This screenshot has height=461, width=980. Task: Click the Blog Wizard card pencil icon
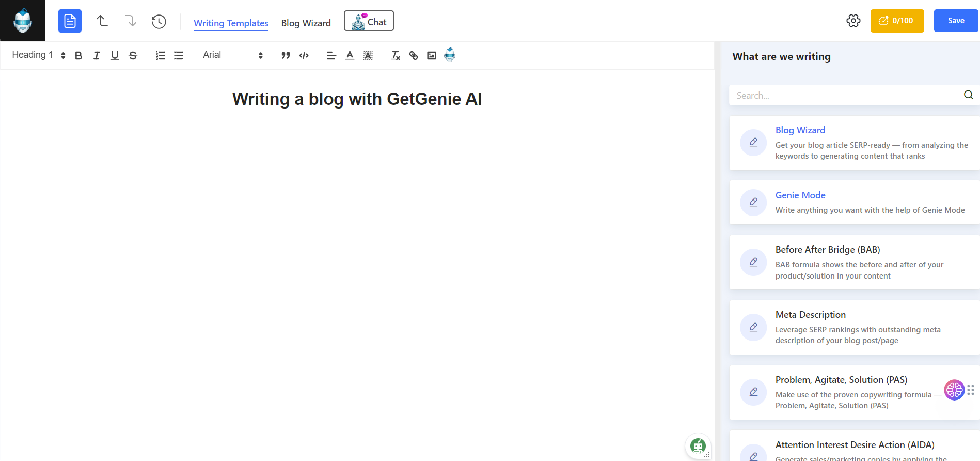click(x=753, y=142)
